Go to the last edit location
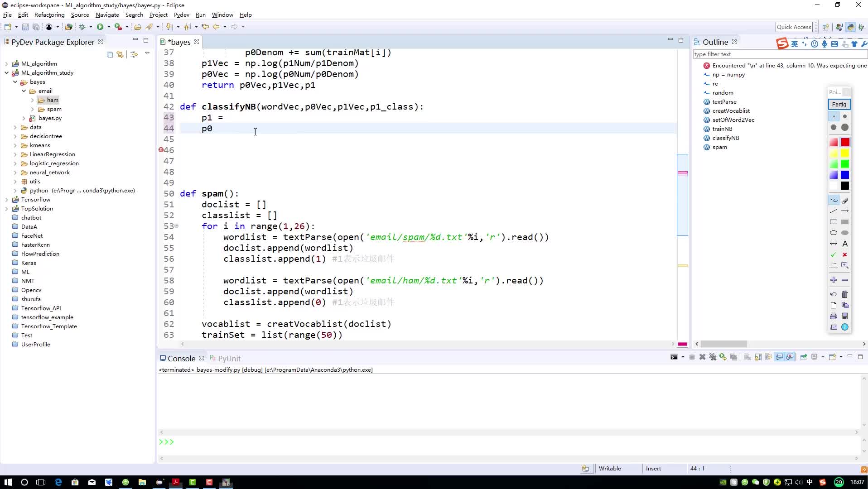 pos(205,27)
